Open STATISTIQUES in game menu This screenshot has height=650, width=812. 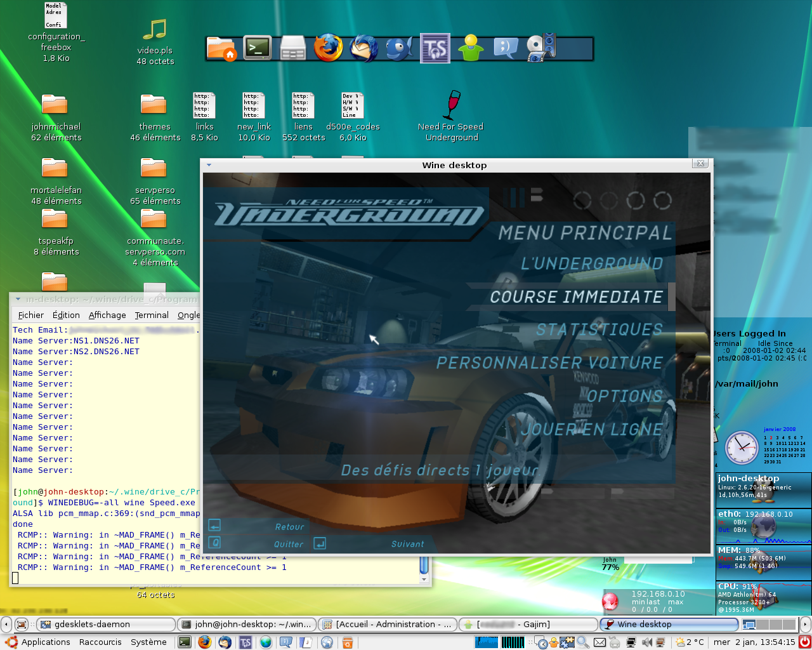point(599,329)
